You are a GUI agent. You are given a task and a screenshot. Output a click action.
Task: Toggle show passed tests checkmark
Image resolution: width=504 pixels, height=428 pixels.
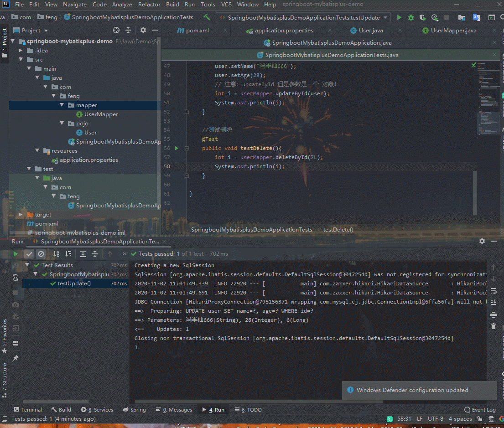pos(29,254)
